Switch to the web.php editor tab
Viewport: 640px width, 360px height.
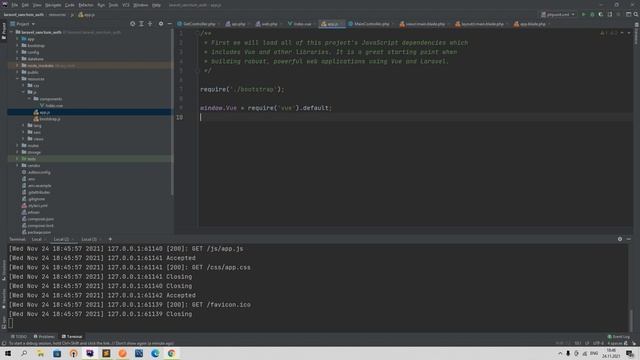point(267,24)
